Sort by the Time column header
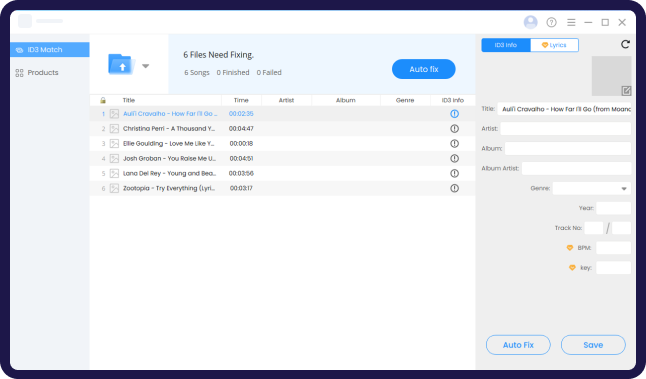646x379 pixels. point(241,100)
